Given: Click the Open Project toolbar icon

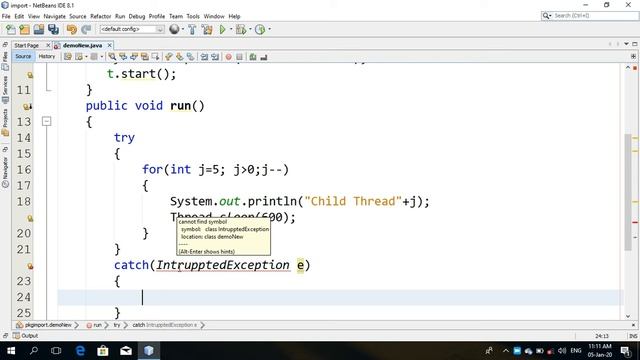Looking at the screenshot, I should [39, 29].
